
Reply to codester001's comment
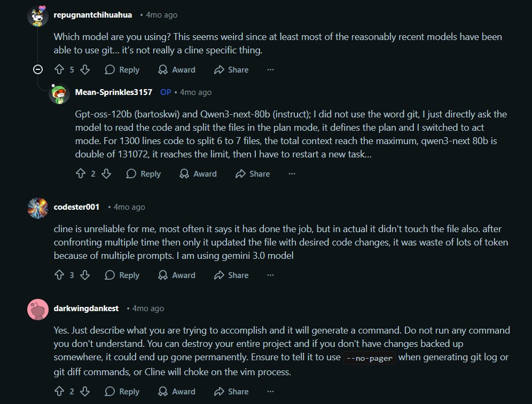tap(122, 275)
